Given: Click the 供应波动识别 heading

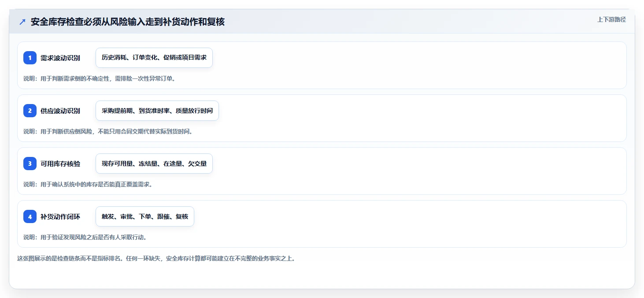Looking at the screenshot, I should (x=60, y=111).
